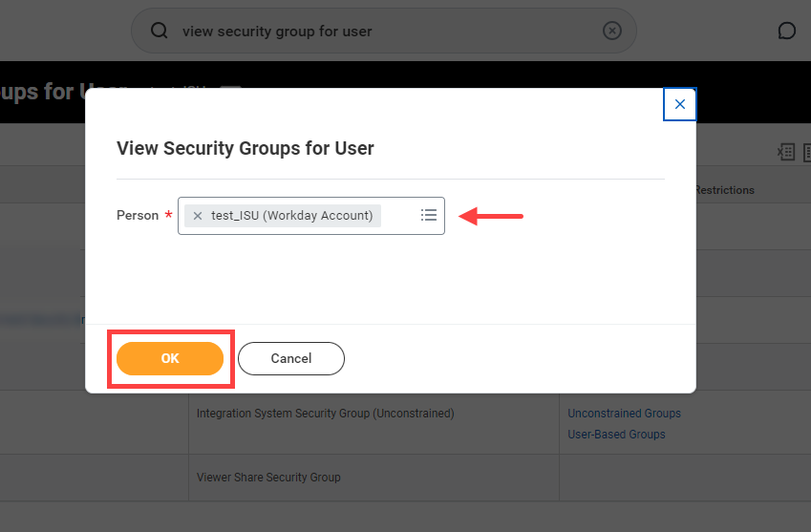Select the test_ISU (Workday Account) chip
The width and height of the screenshot is (811, 532).
coord(291,216)
